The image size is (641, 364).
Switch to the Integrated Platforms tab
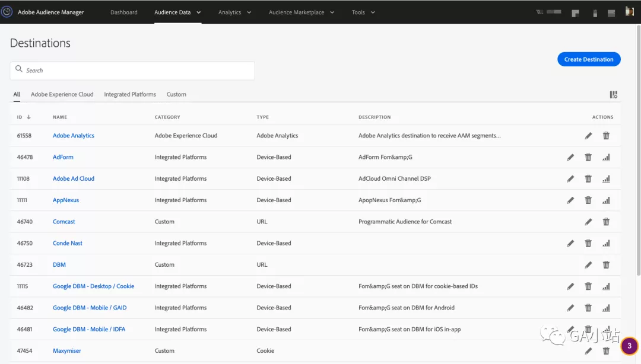[x=130, y=94]
